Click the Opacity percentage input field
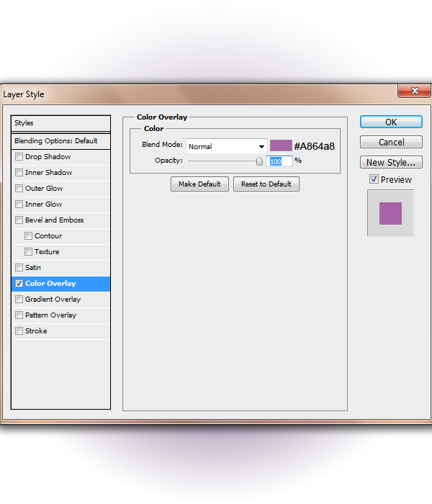The width and height of the screenshot is (432, 504). [279, 161]
